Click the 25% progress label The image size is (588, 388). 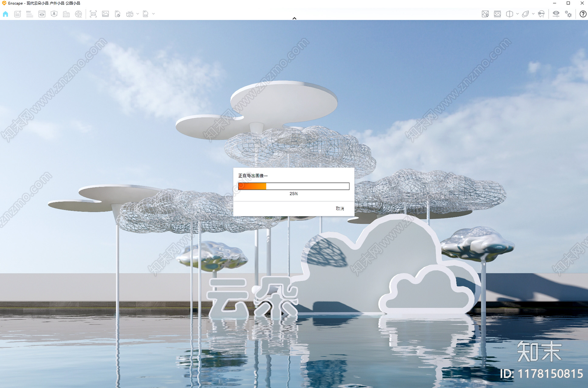(x=294, y=193)
